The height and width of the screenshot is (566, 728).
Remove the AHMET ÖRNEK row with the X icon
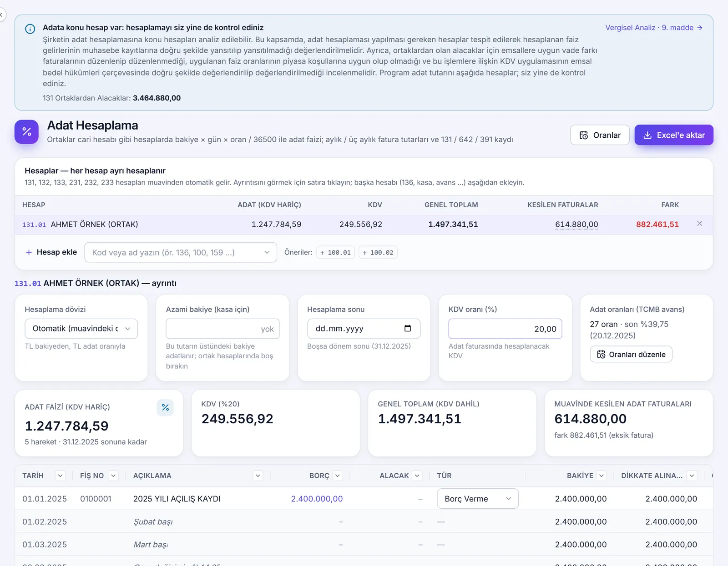click(x=700, y=224)
